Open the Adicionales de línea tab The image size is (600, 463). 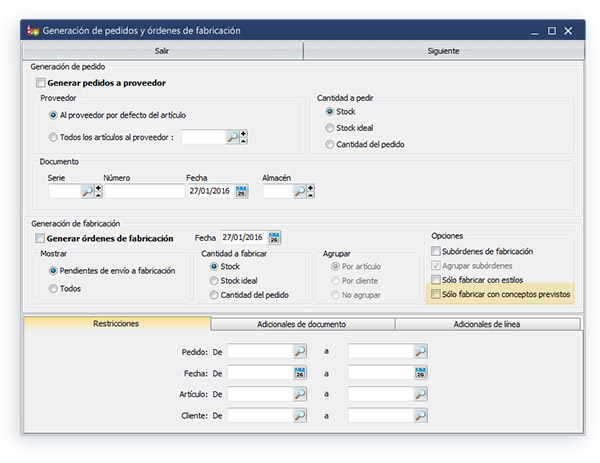point(488,324)
